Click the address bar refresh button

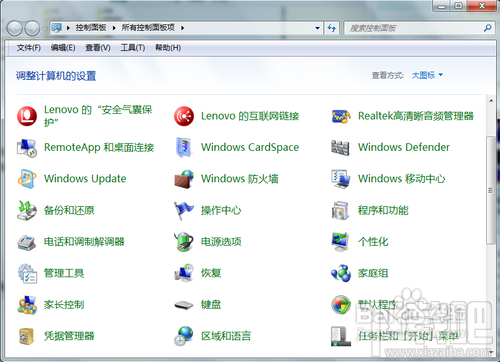331,28
